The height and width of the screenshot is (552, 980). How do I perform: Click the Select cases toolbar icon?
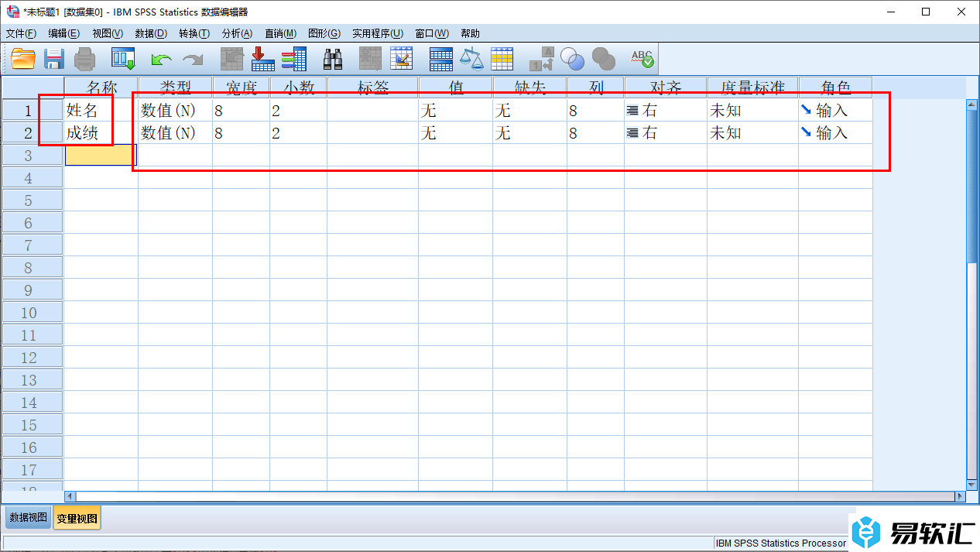pos(502,59)
